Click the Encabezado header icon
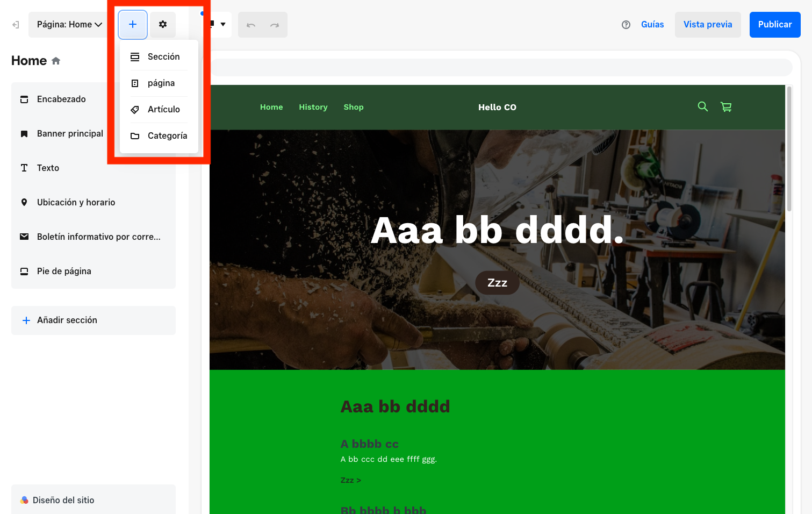 (24, 99)
